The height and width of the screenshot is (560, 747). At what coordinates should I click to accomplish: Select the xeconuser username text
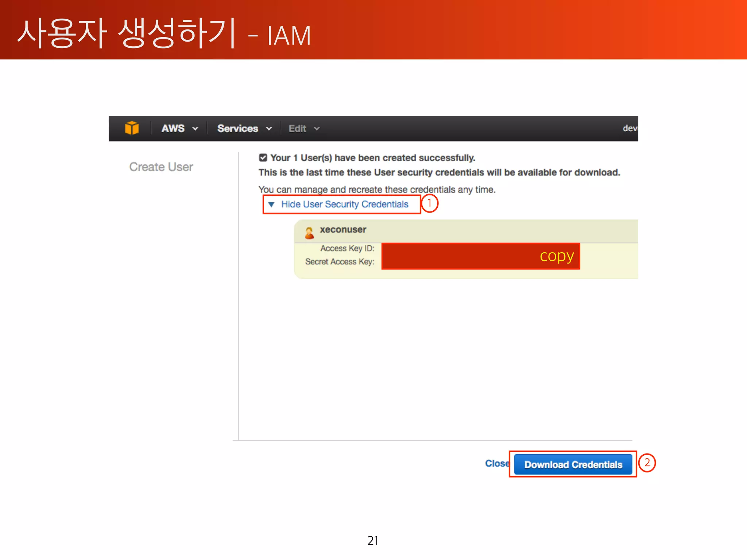(x=343, y=230)
